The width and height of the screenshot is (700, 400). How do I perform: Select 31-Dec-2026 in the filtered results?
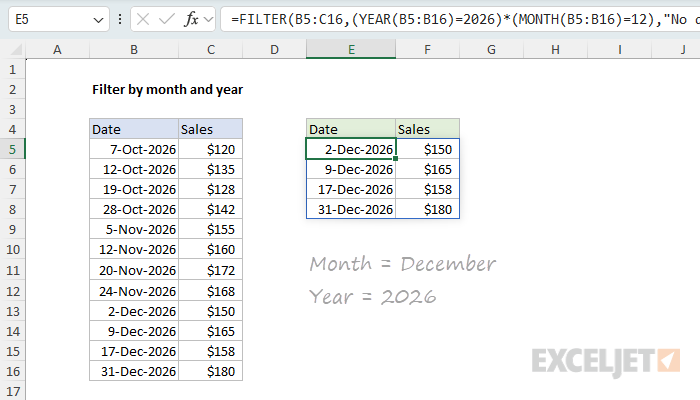tap(351, 209)
